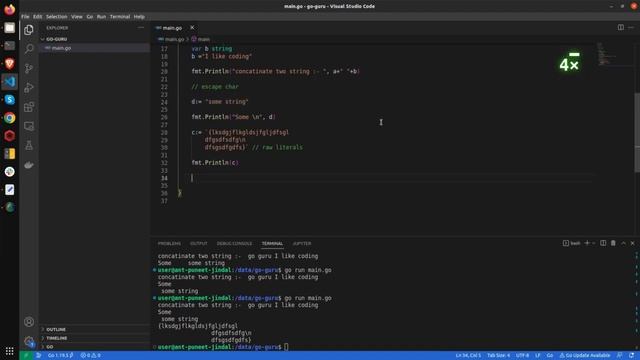This screenshot has height=360, width=640.
Task: Open editor More Actions ellipsis
Action: pyautogui.click(x=631, y=27)
